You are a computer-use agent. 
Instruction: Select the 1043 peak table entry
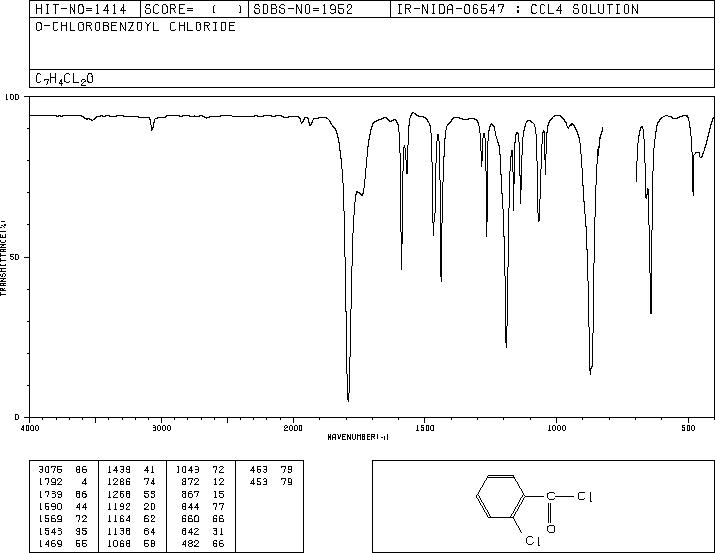click(x=187, y=470)
